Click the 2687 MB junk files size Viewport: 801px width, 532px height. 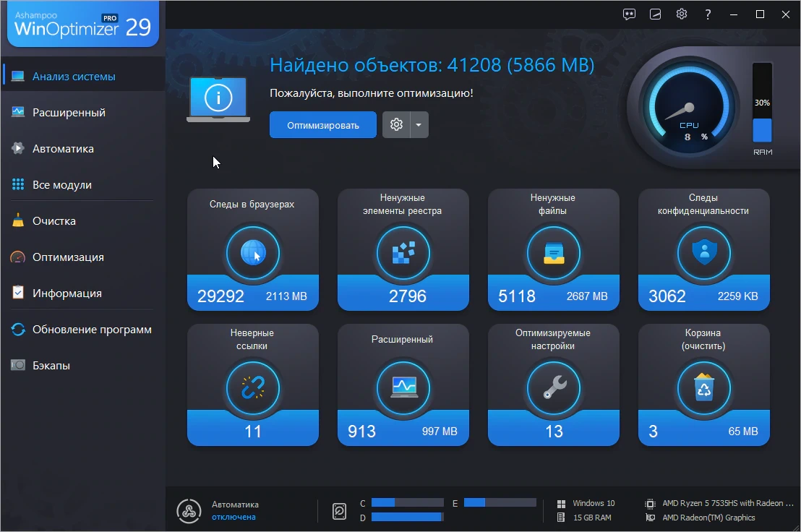point(587,296)
